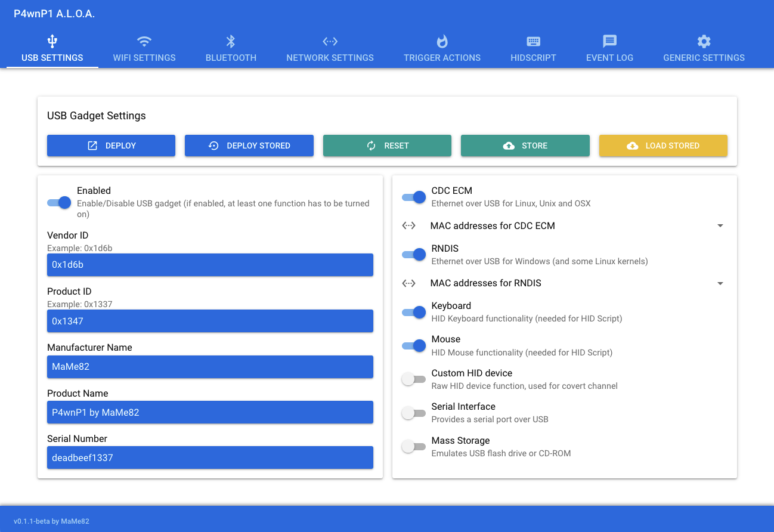
Task: Click the flame icon for Trigger Actions
Action: (442, 41)
